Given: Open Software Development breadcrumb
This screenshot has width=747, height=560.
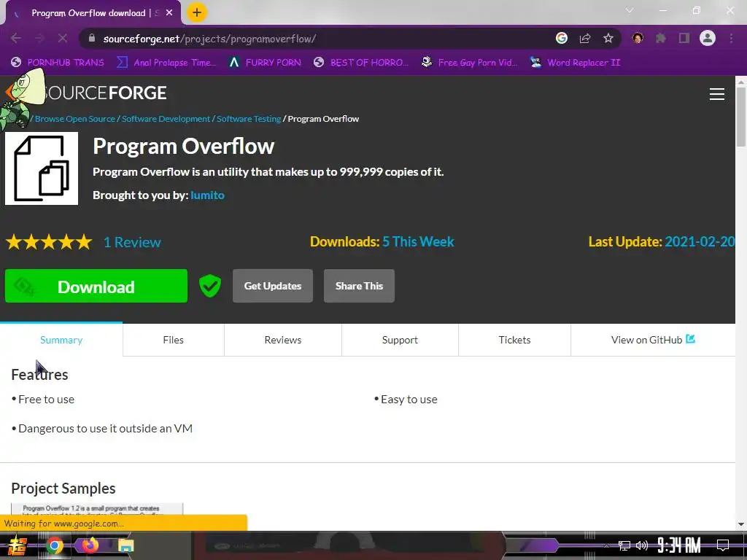Looking at the screenshot, I should 166,119.
